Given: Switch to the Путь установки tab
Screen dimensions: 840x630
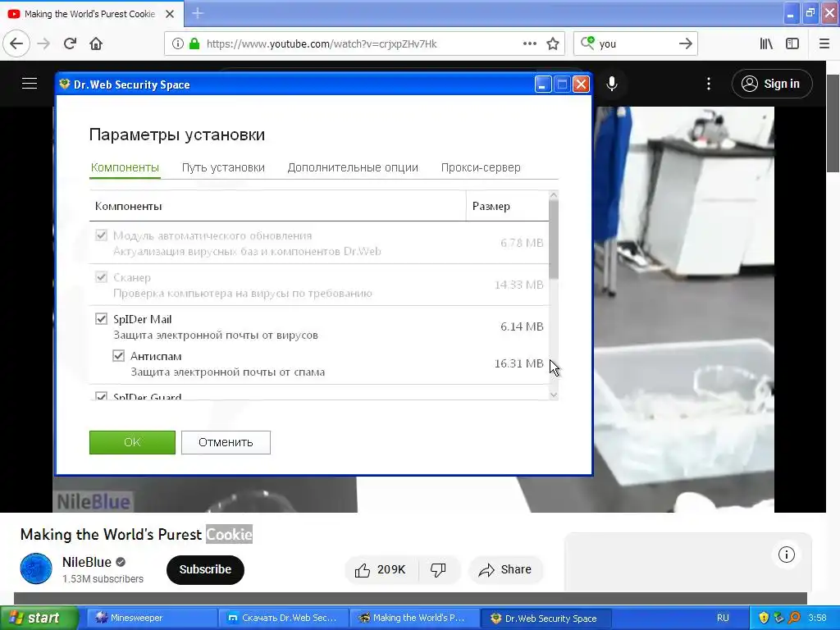Looking at the screenshot, I should (x=223, y=167).
